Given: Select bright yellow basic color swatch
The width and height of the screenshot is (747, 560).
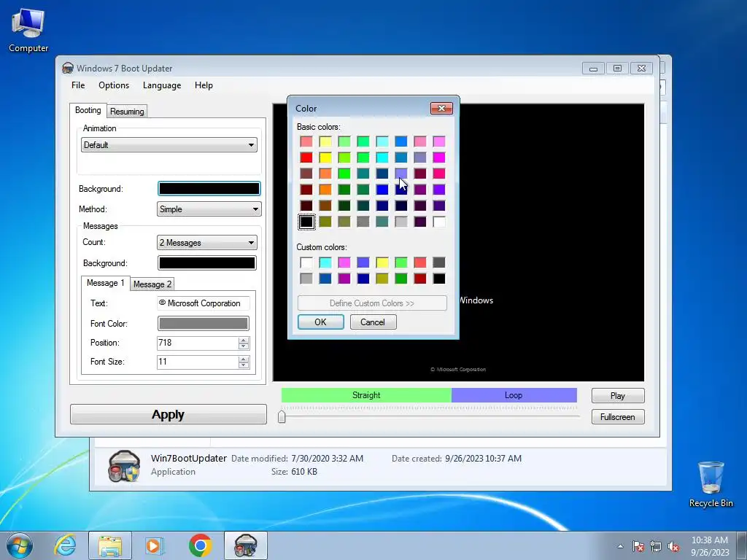Looking at the screenshot, I should point(325,157).
